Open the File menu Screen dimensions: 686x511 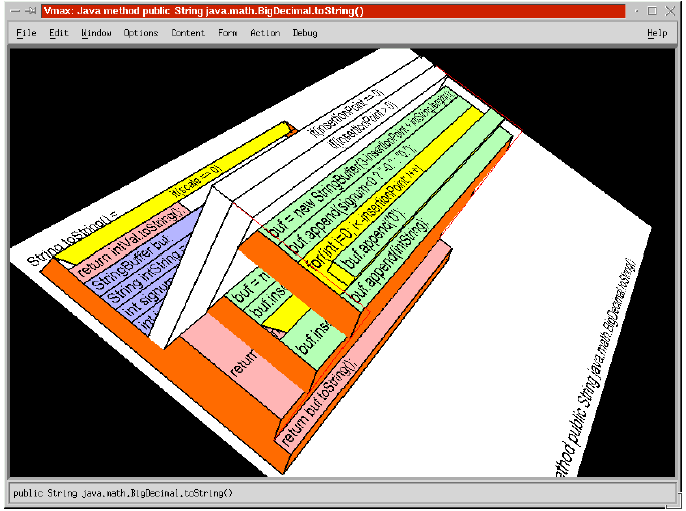point(26,33)
